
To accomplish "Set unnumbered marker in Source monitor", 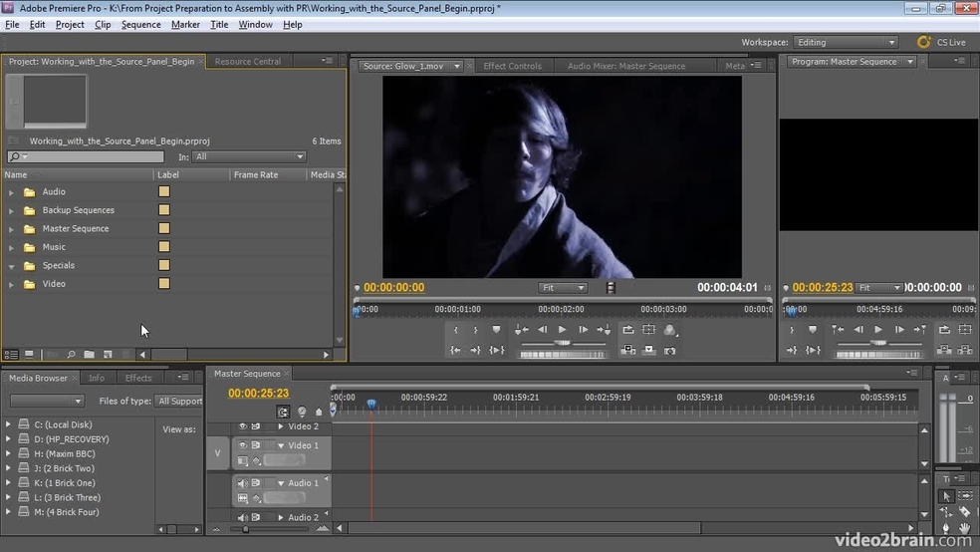I will point(496,330).
